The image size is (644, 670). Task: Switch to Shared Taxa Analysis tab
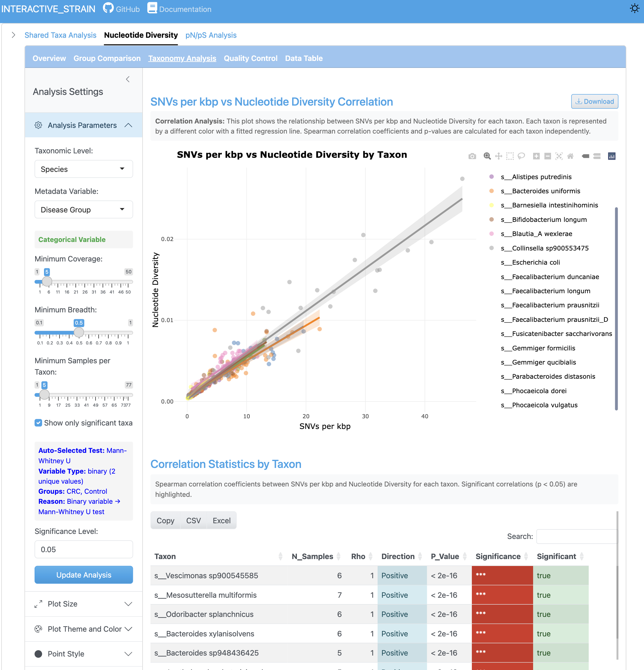pyautogui.click(x=60, y=35)
